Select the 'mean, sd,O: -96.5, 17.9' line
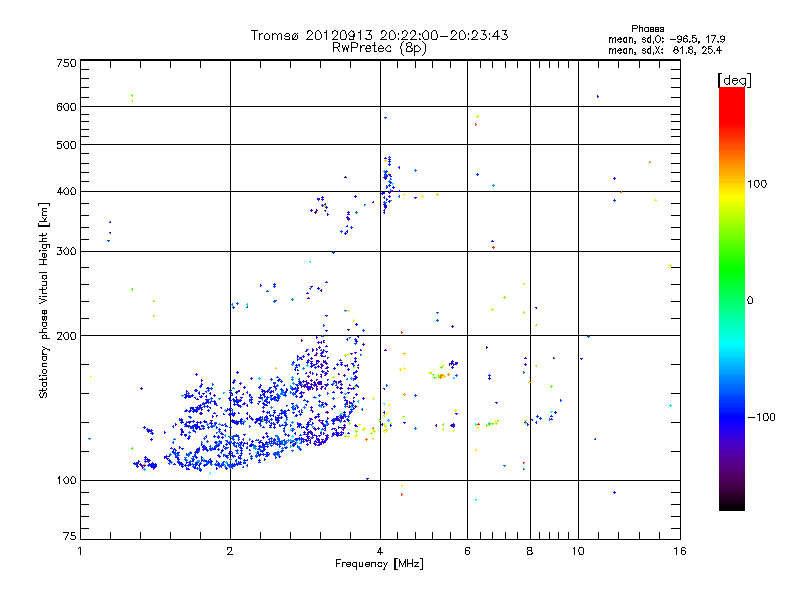 [666, 39]
